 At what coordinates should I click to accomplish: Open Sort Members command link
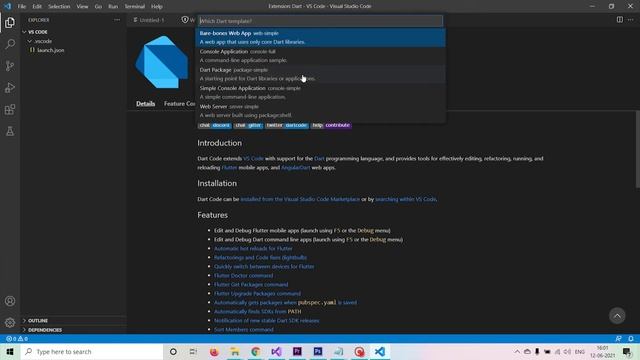pyautogui.click(x=244, y=329)
